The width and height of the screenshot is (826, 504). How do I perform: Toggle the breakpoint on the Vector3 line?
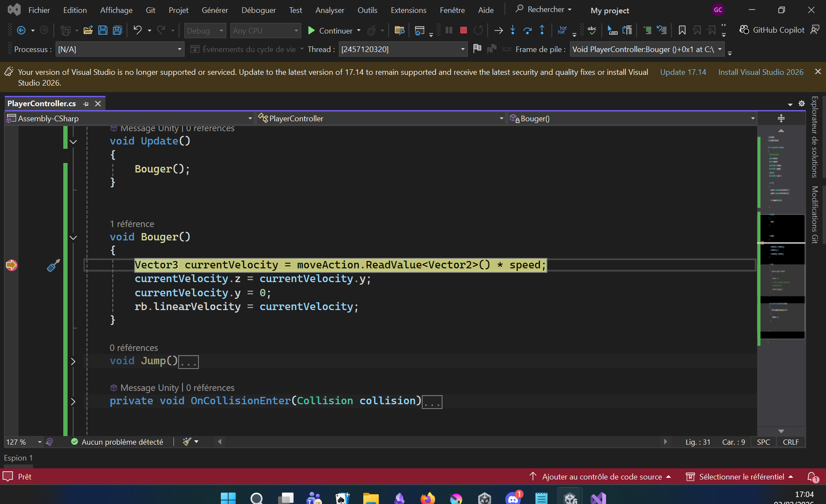pyautogui.click(x=11, y=265)
